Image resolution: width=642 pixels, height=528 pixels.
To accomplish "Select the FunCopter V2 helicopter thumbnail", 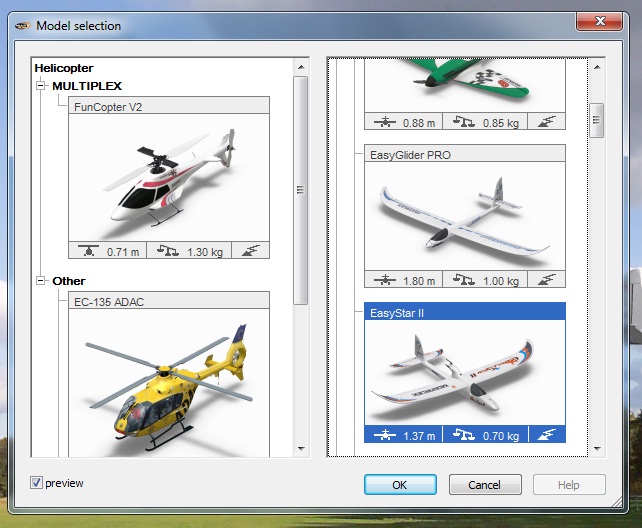I will [169, 177].
